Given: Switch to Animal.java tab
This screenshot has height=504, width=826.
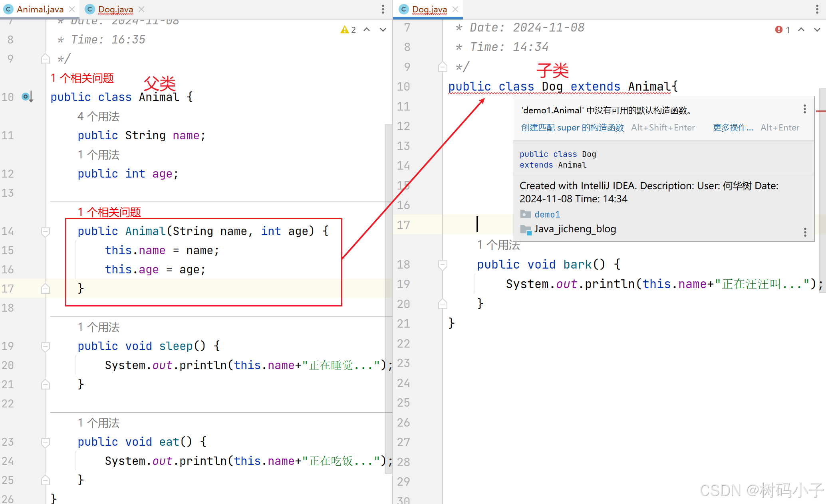Looking at the screenshot, I should point(40,9).
